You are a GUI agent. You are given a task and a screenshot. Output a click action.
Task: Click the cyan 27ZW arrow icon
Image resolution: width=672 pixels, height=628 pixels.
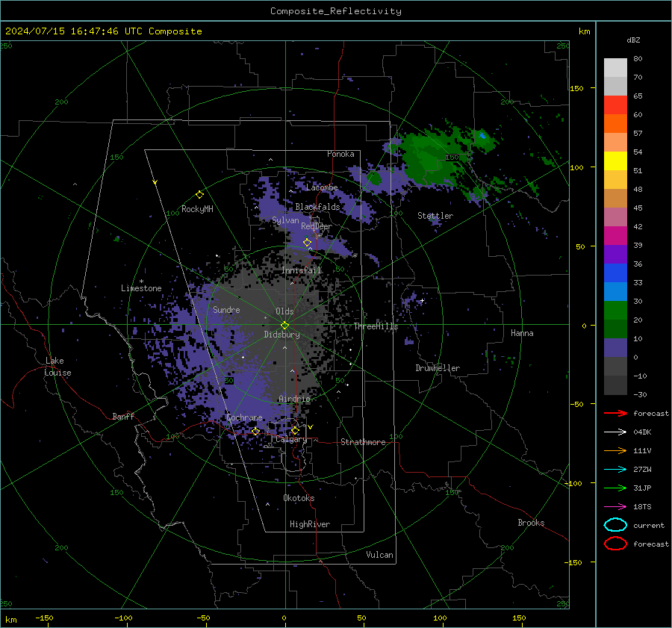coord(615,470)
